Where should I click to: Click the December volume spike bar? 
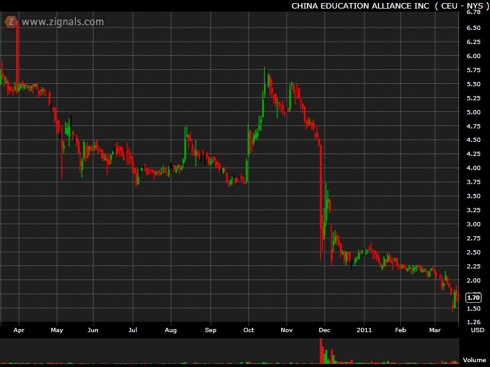click(321, 351)
